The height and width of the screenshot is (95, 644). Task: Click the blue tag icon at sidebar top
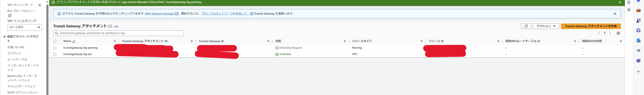click(x=638, y=1)
